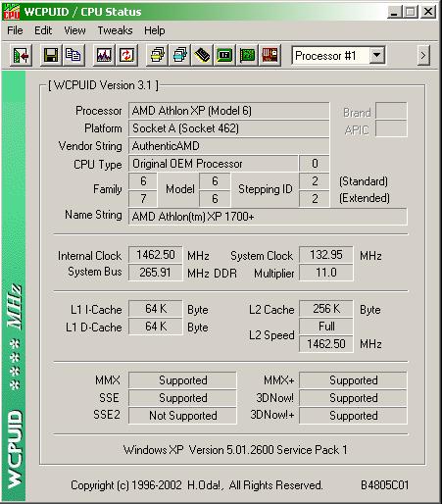The height and width of the screenshot is (504, 442).
Task: Click the 3DNow!+ Supported field
Action: pos(353,416)
